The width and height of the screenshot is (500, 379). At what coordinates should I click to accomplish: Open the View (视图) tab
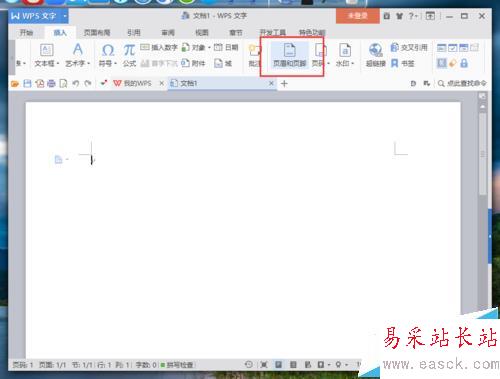coord(202,33)
